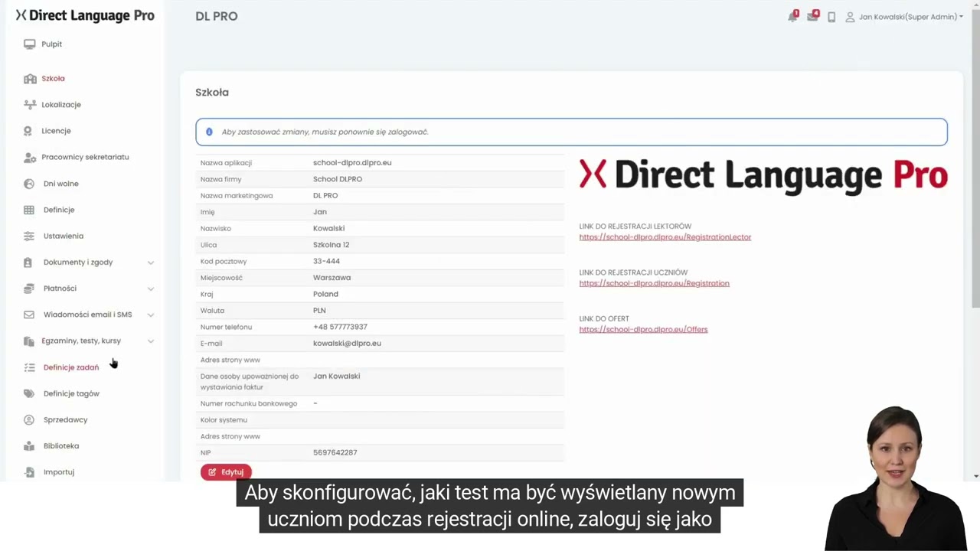Open the RegistrationLector link
This screenshot has width=980, height=551.
tap(665, 237)
